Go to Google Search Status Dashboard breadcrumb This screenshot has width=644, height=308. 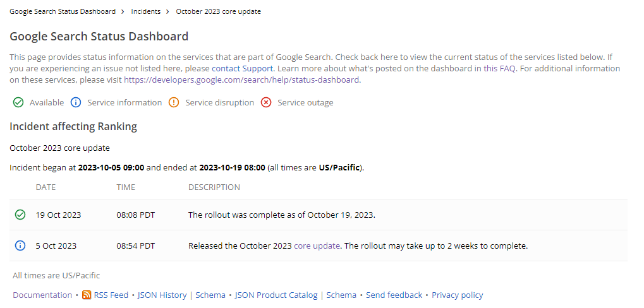(x=63, y=11)
